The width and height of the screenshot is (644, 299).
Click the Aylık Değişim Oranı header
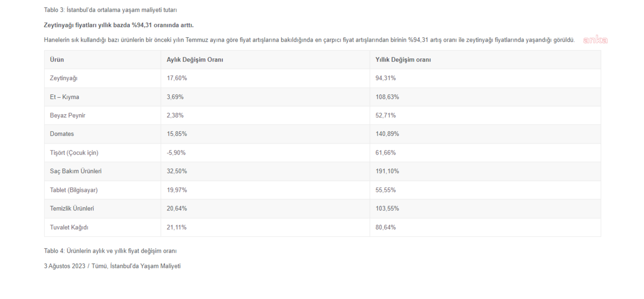[x=195, y=60]
